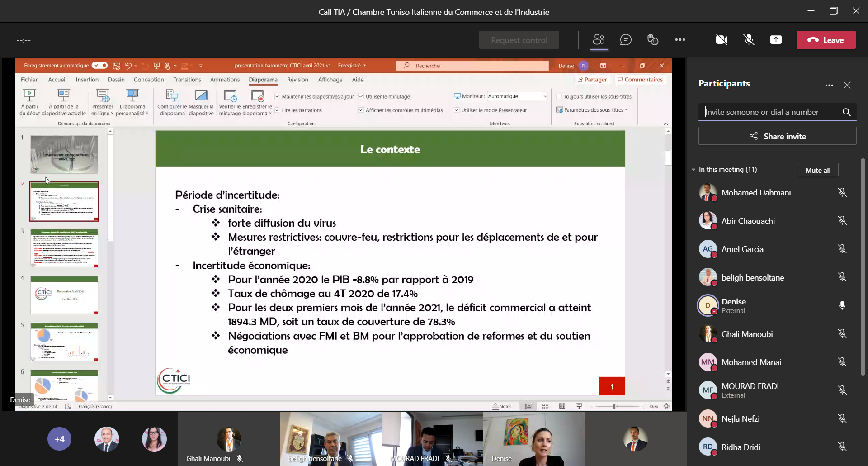868x466 pixels.
Task: Unmute the microphone in Teams toolbar
Action: (749, 40)
